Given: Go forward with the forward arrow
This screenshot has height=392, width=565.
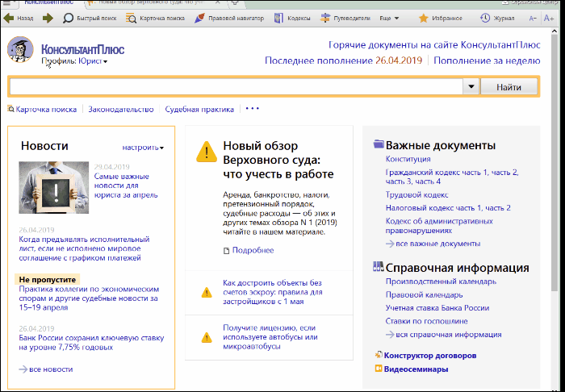Looking at the screenshot, I should click(48, 18).
